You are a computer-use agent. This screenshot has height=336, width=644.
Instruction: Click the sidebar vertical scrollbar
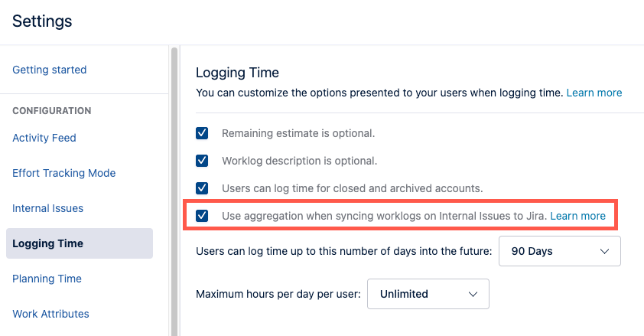[174, 191]
